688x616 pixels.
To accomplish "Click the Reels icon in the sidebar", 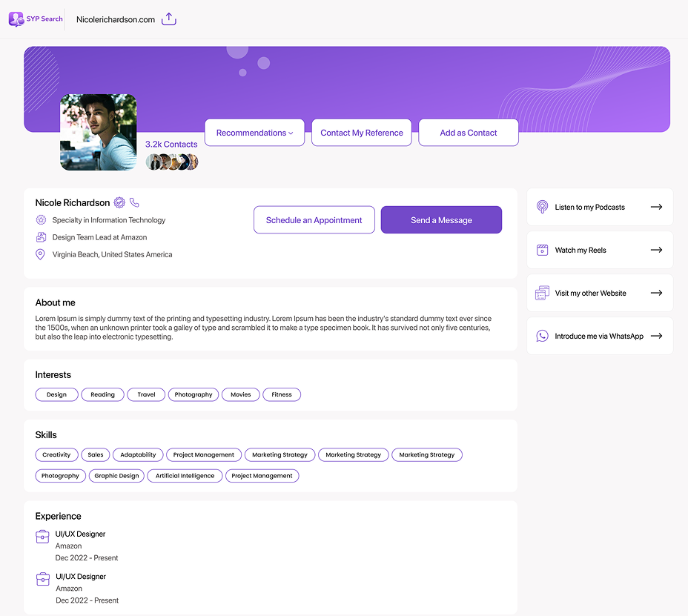I will (542, 250).
